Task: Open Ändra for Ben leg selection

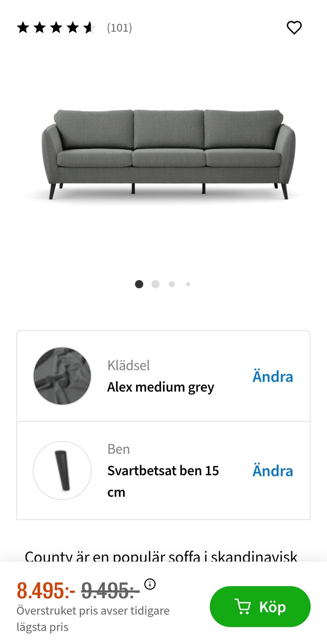Action: (272, 470)
